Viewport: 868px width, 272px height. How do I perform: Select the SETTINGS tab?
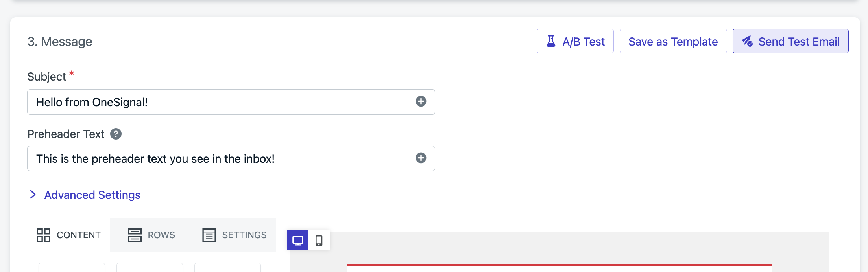(x=235, y=235)
